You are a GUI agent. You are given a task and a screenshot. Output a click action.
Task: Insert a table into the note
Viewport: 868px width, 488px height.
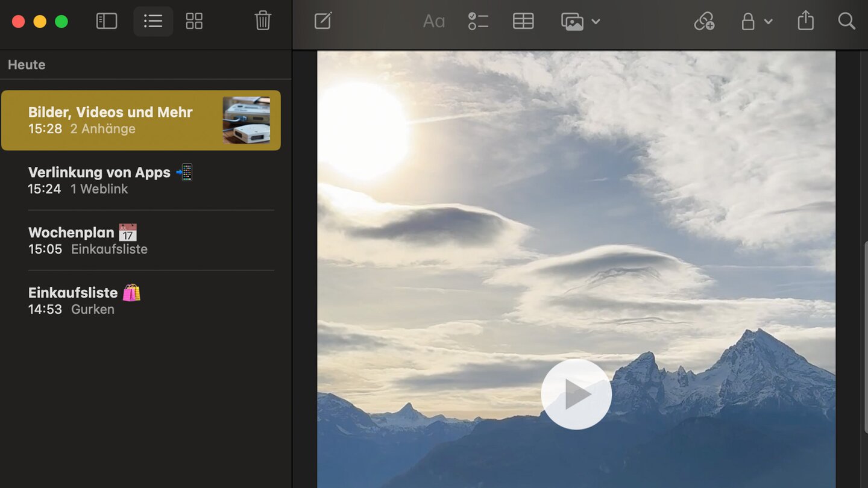(523, 21)
